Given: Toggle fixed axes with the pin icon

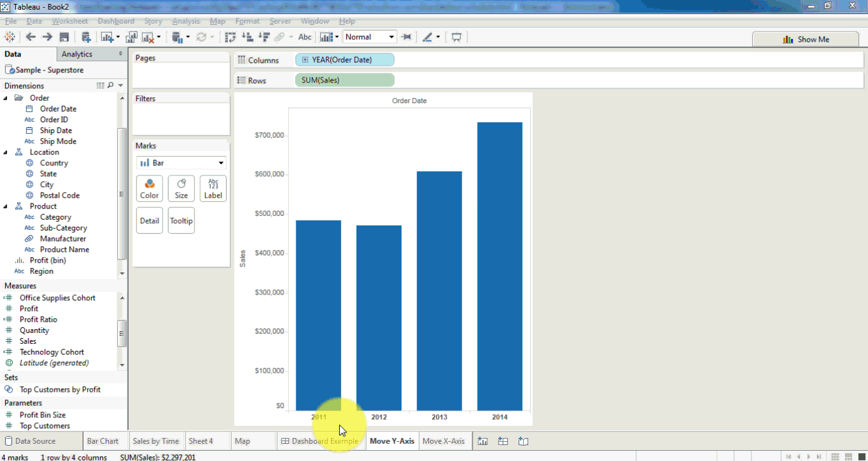Looking at the screenshot, I should 406,36.
